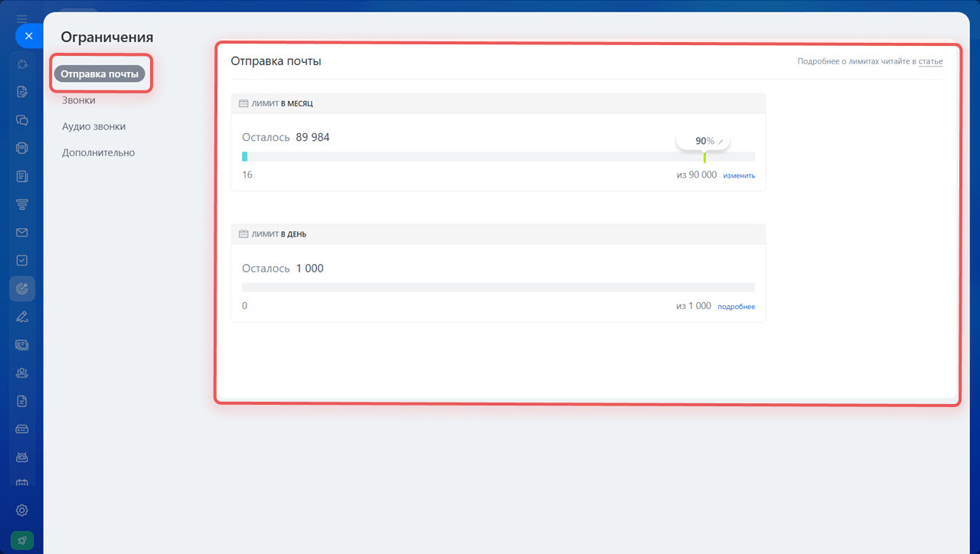Open the chat bubbles messenger icon
Screen dimensions: 980x554
point(21,120)
